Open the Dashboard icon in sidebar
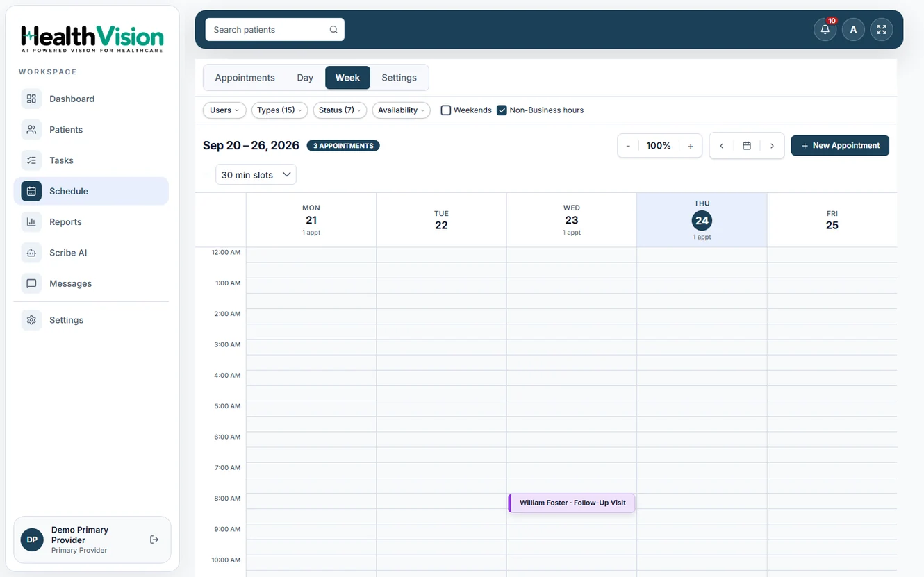This screenshot has width=924, height=577. tap(31, 99)
